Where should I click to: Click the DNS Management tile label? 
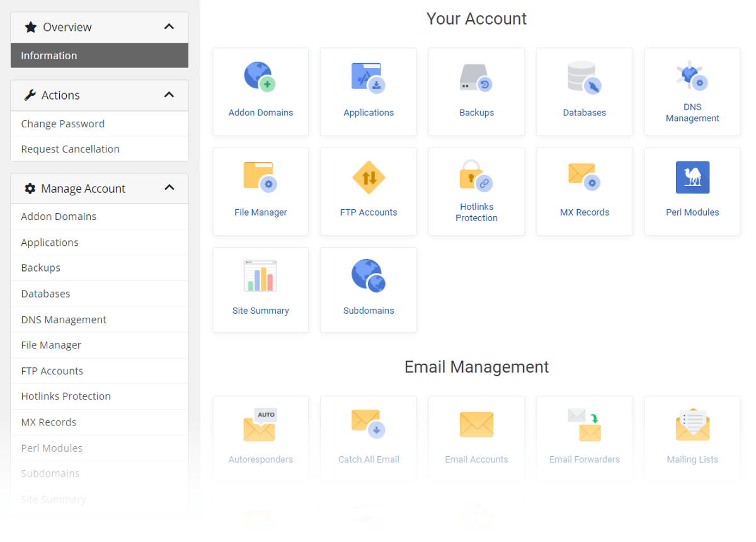[x=692, y=113]
